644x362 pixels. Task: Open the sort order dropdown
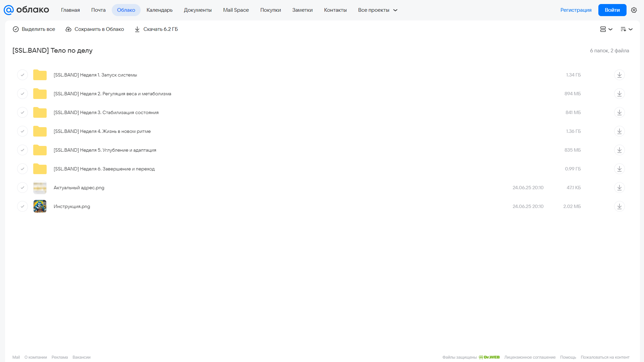tap(626, 29)
